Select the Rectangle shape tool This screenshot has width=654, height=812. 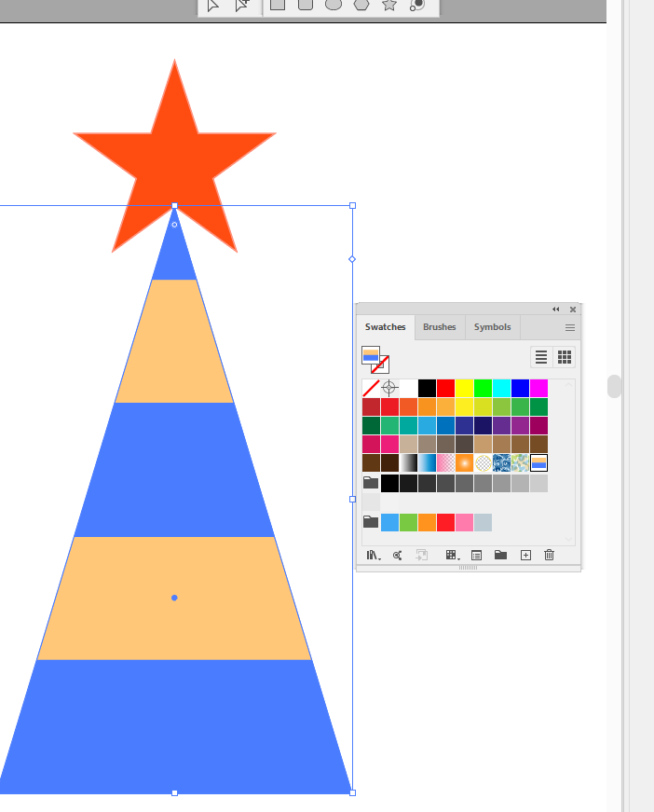coord(278,5)
